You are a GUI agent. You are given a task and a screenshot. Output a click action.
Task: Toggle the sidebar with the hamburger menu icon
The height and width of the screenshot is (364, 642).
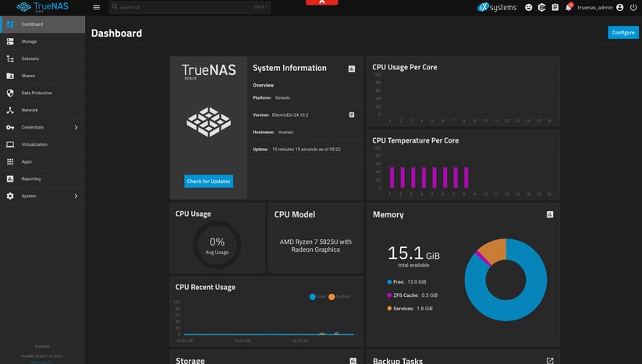point(96,7)
